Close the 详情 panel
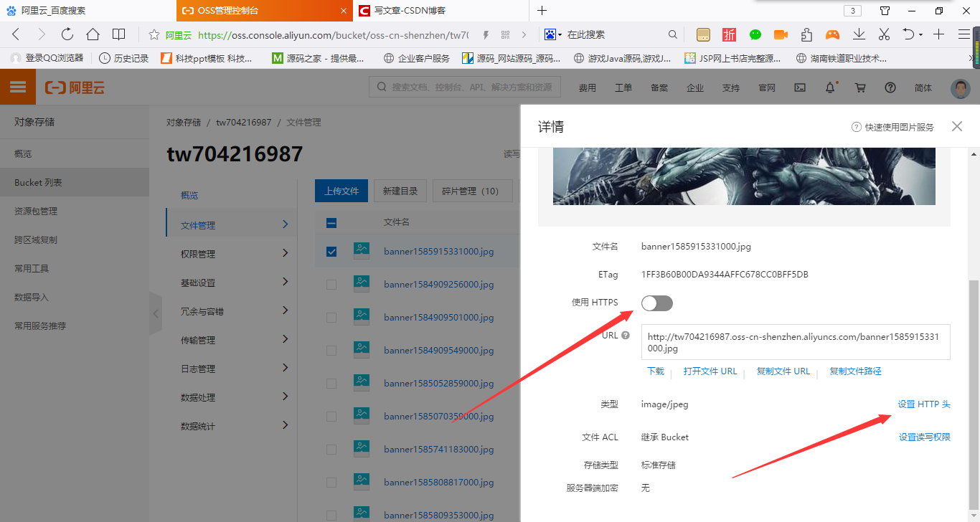This screenshot has height=522, width=980. 957,126
